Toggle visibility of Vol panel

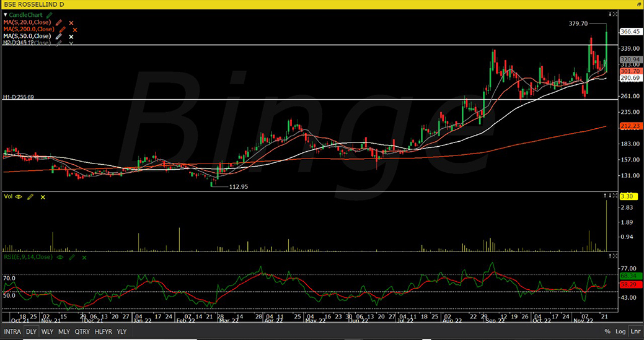19,197
